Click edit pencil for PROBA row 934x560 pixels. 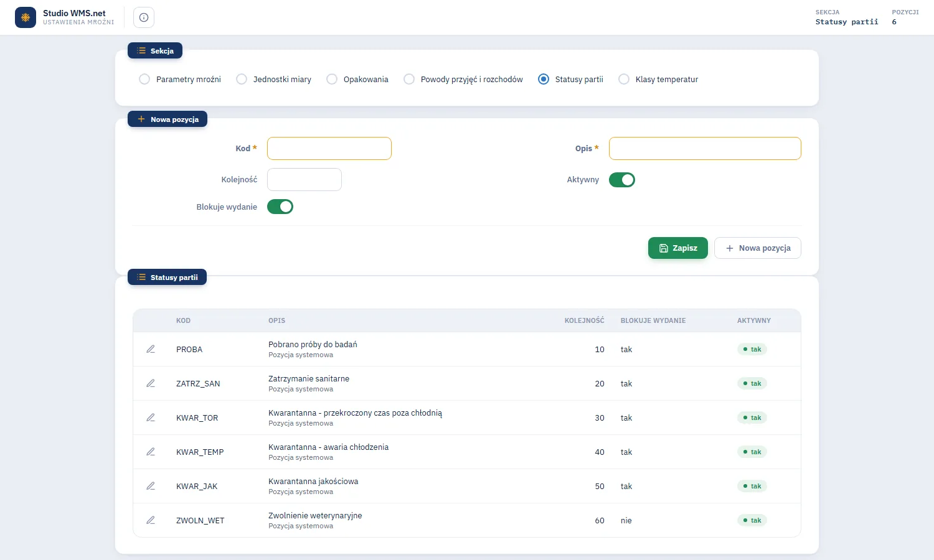pos(151,349)
